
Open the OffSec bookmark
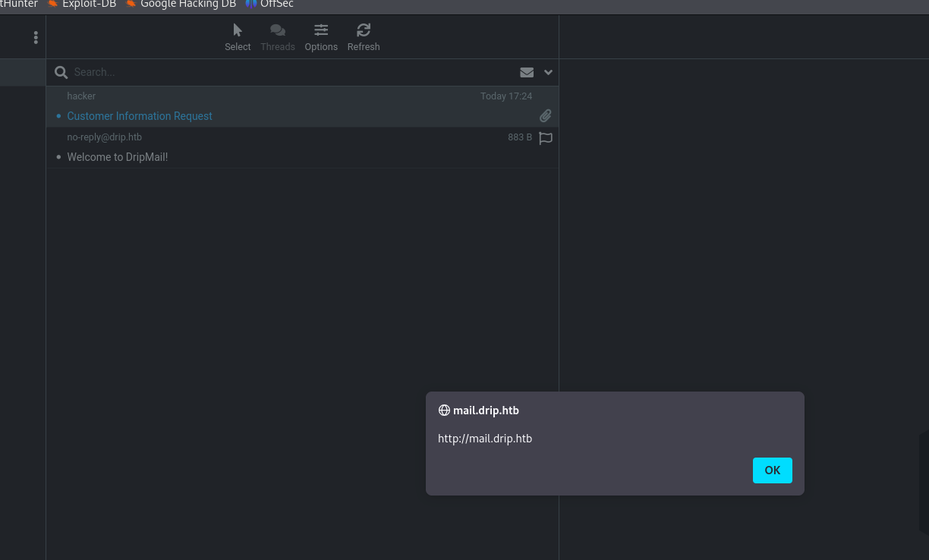click(x=270, y=4)
